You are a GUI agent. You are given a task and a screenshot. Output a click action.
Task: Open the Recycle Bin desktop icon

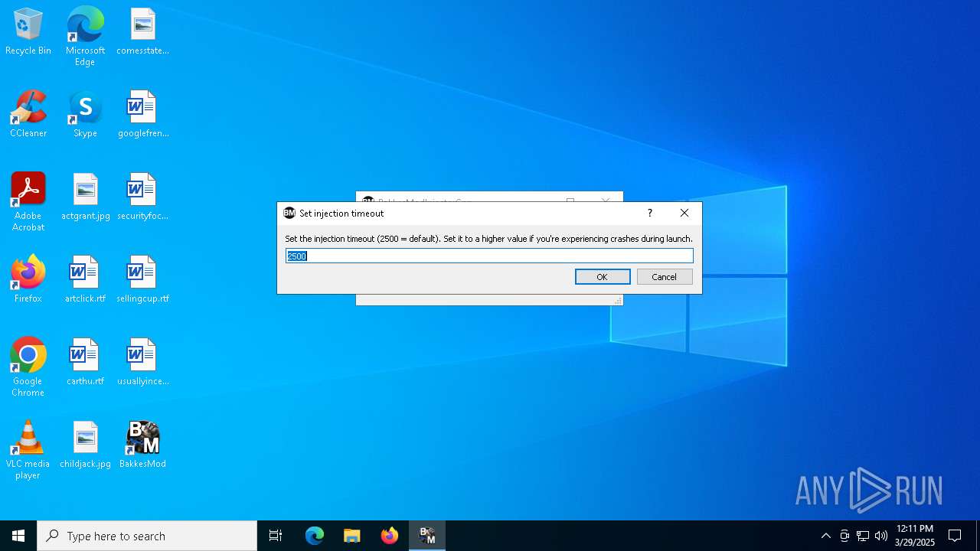pyautogui.click(x=28, y=32)
